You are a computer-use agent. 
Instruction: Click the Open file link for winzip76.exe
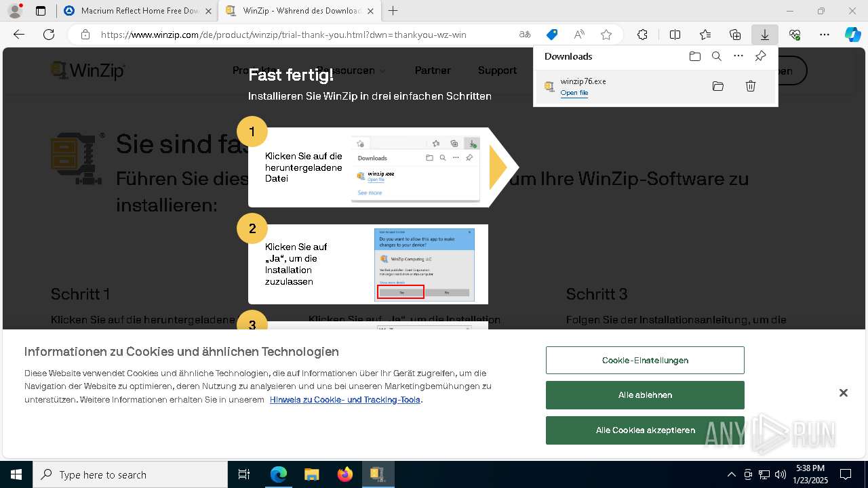tap(574, 93)
